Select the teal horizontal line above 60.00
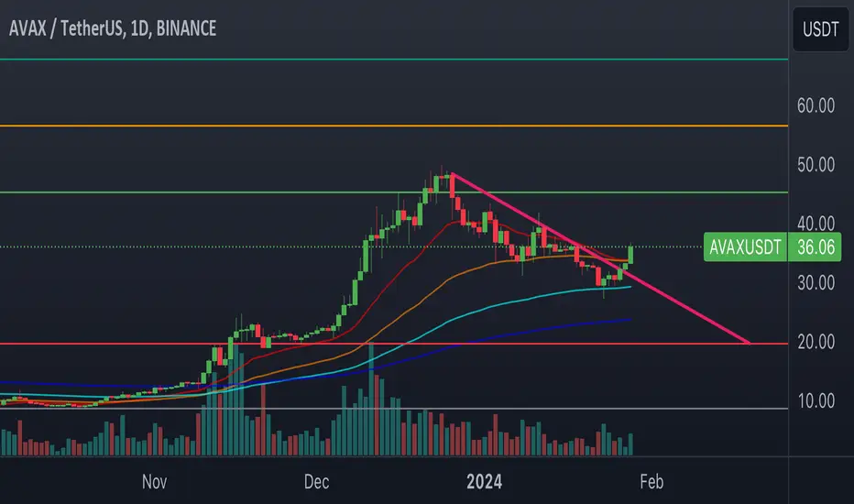 tap(394, 59)
